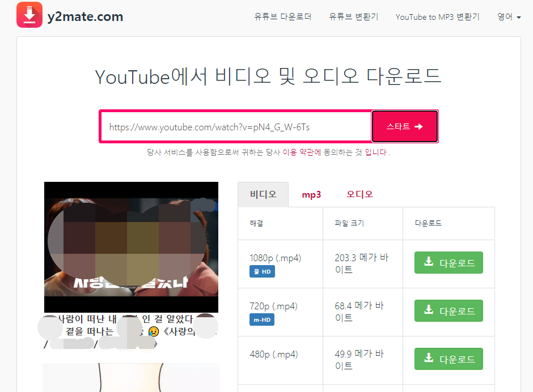533x392 pixels.
Task: Click the page heading YouTube에서 비디오 및 오디오 다운로드
Action: tap(268, 76)
